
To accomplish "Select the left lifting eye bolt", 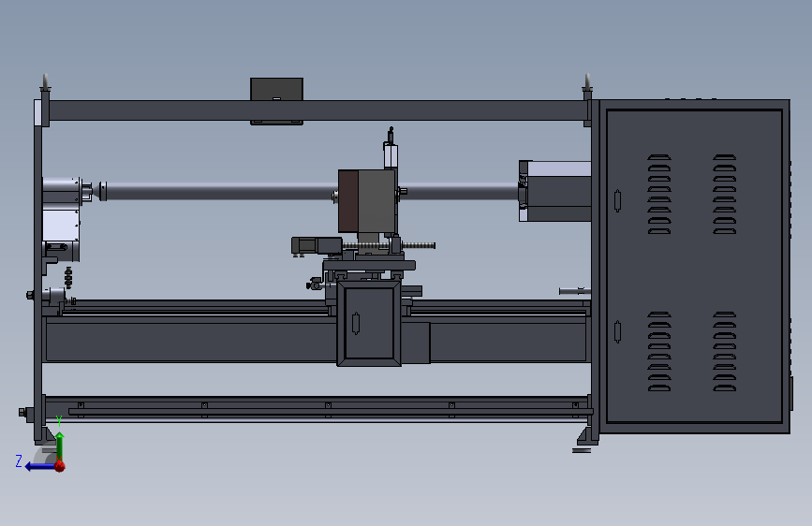I will (45, 83).
